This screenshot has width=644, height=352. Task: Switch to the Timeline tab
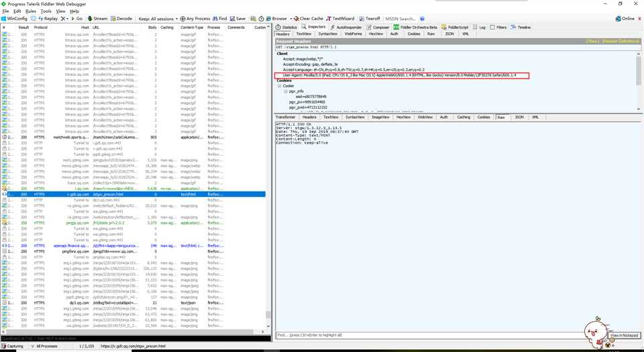pyautogui.click(x=521, y=27)
